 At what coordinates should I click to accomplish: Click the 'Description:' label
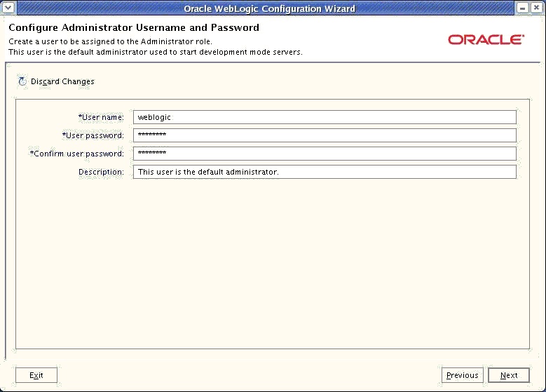coord(101,172)
